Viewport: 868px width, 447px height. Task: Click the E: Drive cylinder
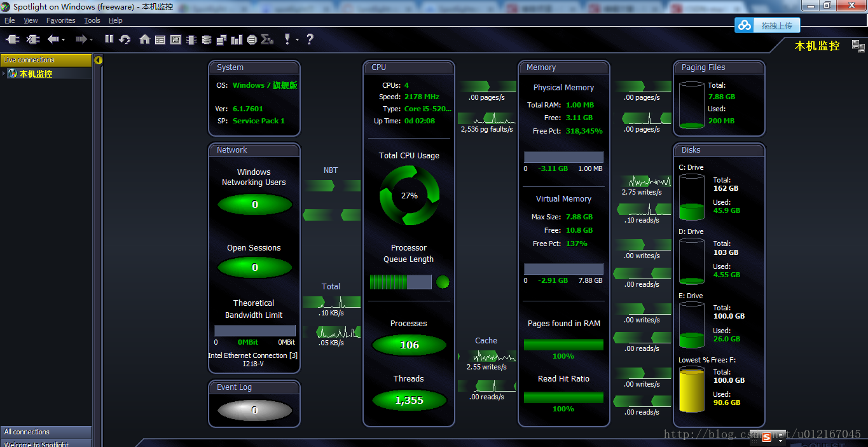(692, 325)
